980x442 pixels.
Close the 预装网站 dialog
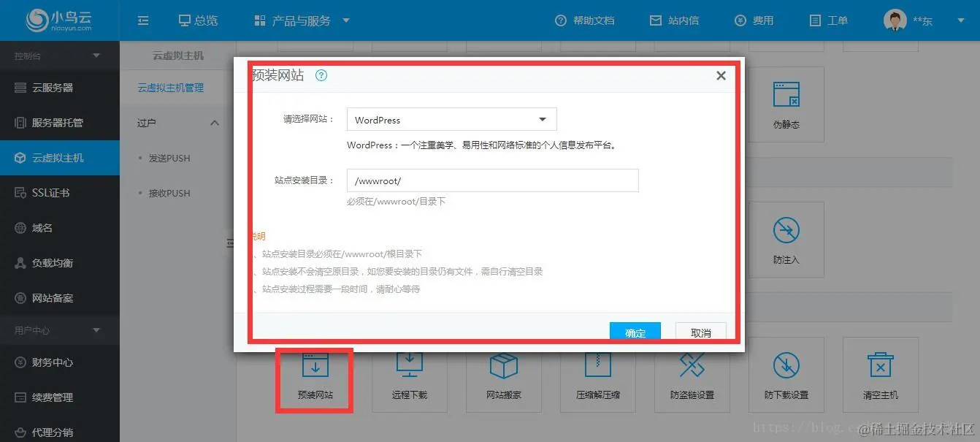click(721, 75)
